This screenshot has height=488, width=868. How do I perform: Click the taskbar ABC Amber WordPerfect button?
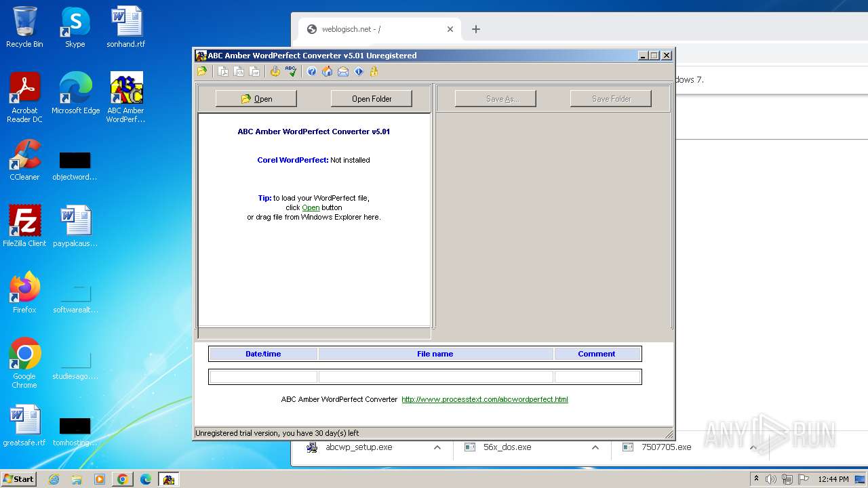(x=168, y=479)
